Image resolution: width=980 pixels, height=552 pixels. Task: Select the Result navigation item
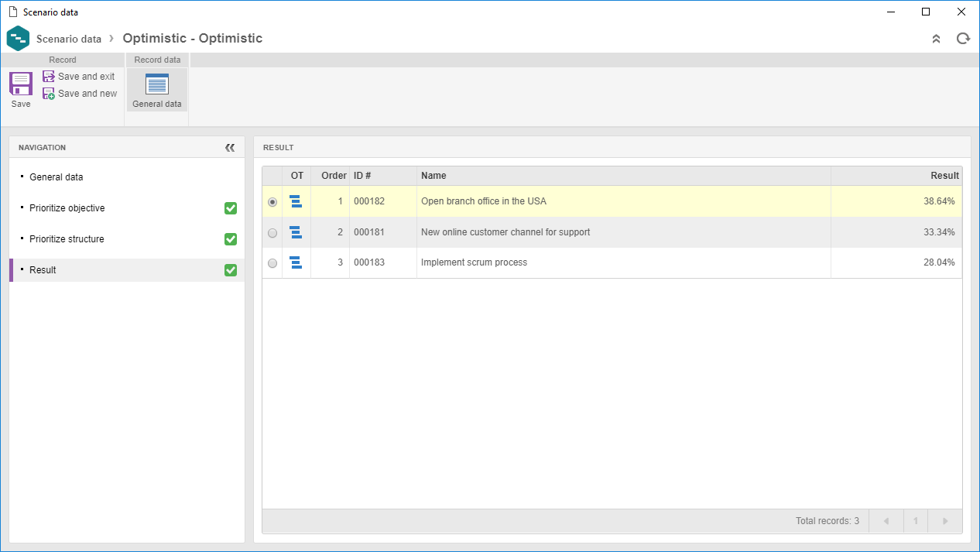click(127, 270)
